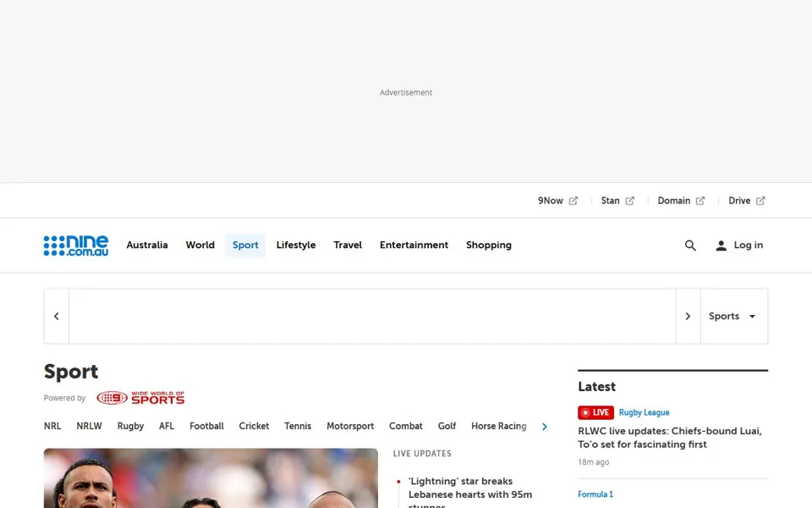Show next scores with right chevron
This screenshot has height=508, width=812.
688,316
